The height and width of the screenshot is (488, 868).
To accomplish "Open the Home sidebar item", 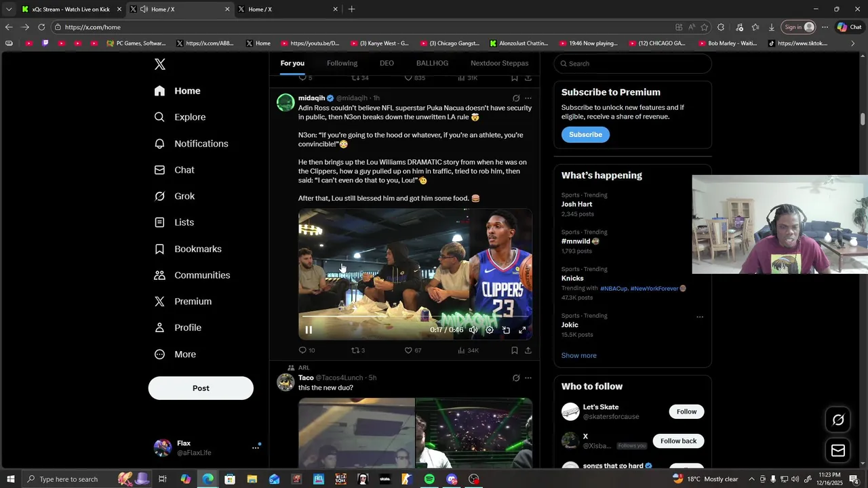I will 177,91.
